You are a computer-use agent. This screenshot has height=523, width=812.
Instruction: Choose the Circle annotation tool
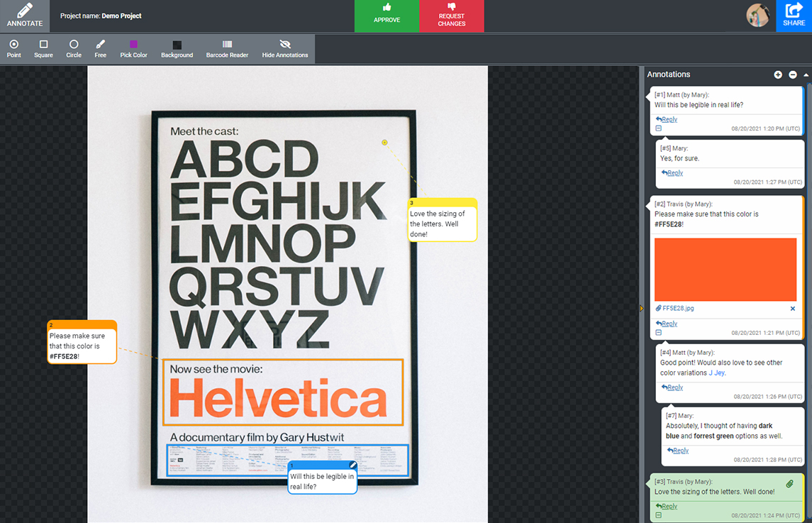(x=74, y=49)
